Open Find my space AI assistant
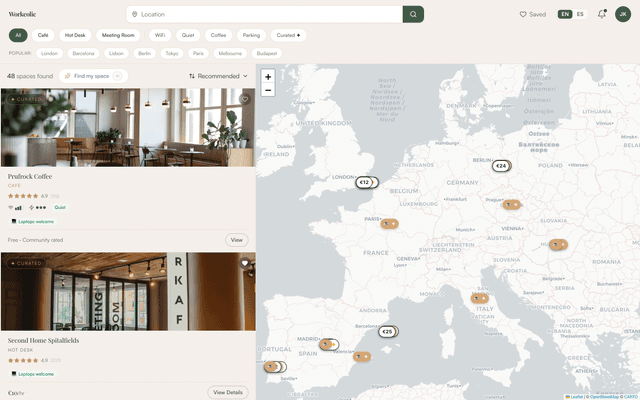Viewport: 640px width, 400px height. coord(93,76)
